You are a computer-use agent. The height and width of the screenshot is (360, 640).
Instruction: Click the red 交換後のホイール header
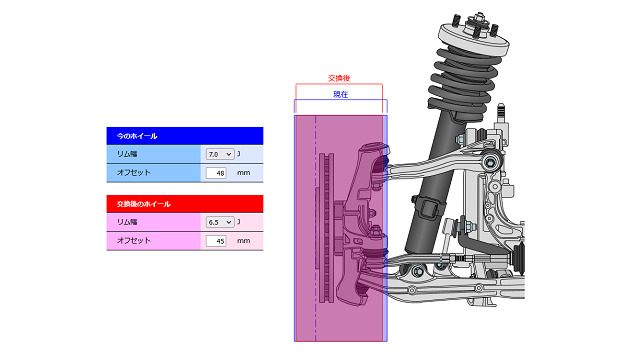[185, 204]
